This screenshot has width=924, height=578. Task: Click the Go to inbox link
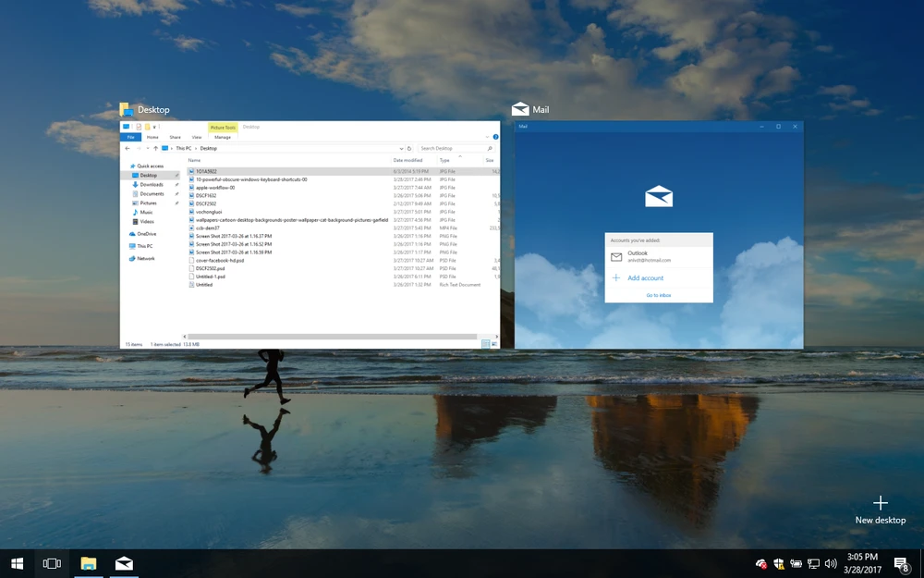point(659,295)
